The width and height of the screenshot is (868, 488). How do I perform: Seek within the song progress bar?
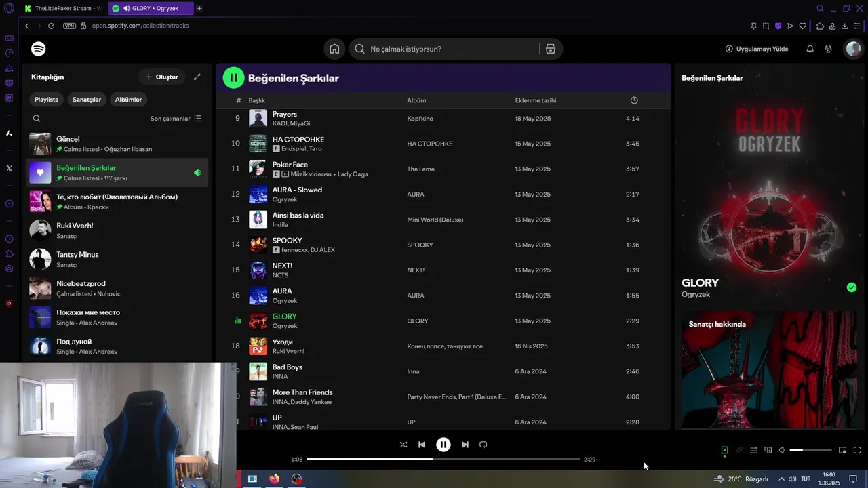443,460
